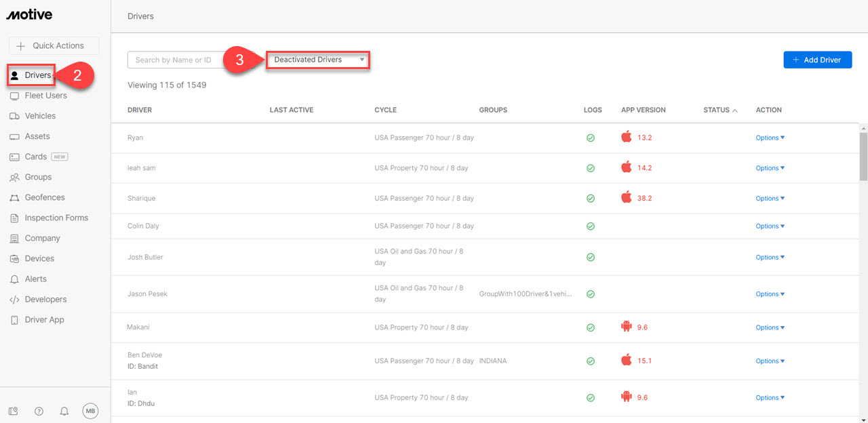Viewport: 868px width, 423px height.
Task: Open Options dropdown for Josh Butler
Action: click(770, 258)
